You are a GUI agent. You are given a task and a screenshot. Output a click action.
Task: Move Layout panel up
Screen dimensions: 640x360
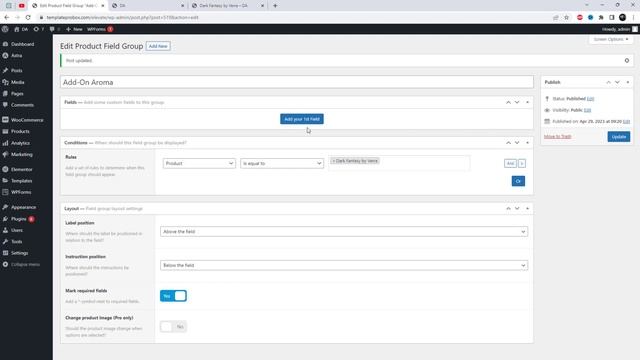508,209
